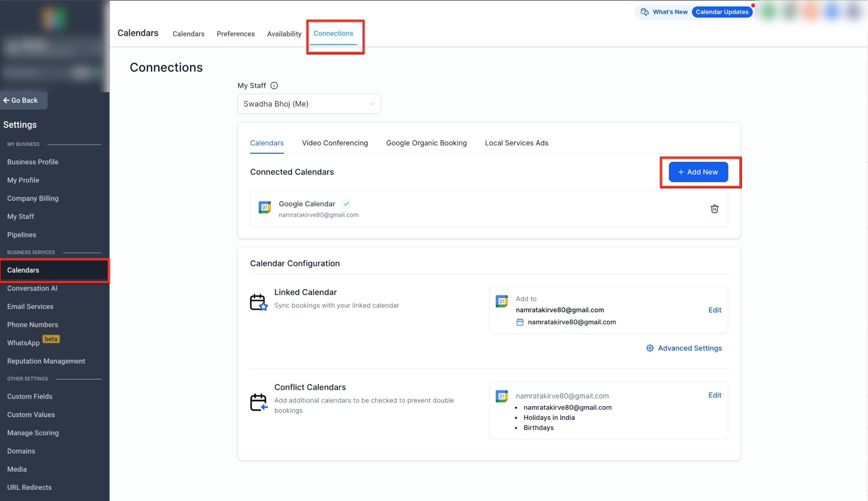
Task: Click the Go Back arrow icon
Action: click(6, 100)
